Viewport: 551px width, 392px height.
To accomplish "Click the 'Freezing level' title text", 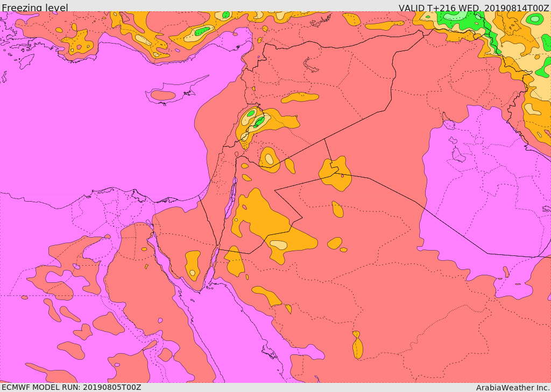I will [35, 8].
